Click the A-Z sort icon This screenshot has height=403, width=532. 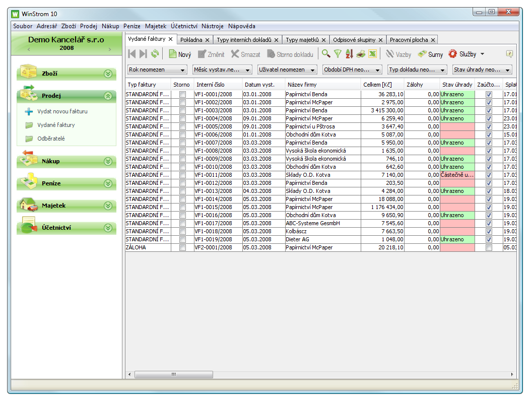[349, 53]
